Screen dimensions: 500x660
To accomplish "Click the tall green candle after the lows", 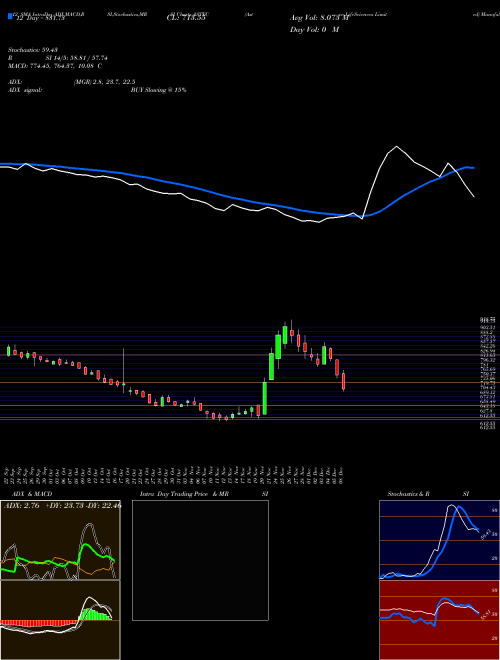I will pos(265,398).
